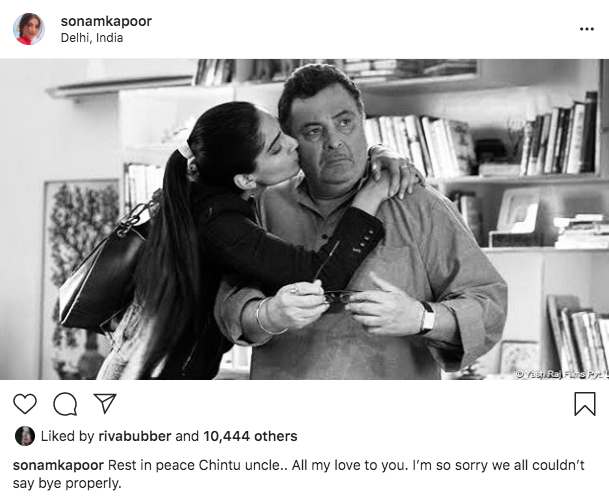Click the sonamkapoor username in the caption
The width and height of the screenshot is (609, 497).
[58, 465]
